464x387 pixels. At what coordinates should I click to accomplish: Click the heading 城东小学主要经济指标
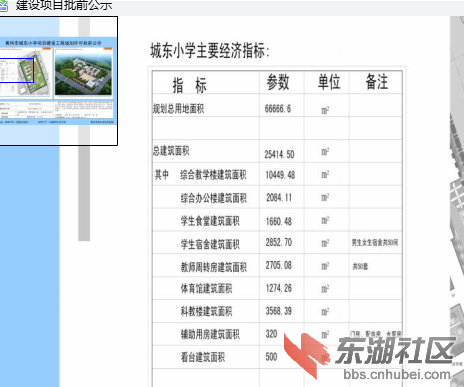pos(210,51)
